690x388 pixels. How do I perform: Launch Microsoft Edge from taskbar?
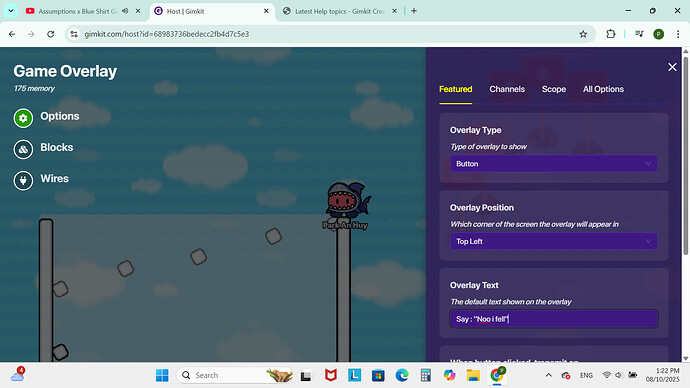click(402, 375)
